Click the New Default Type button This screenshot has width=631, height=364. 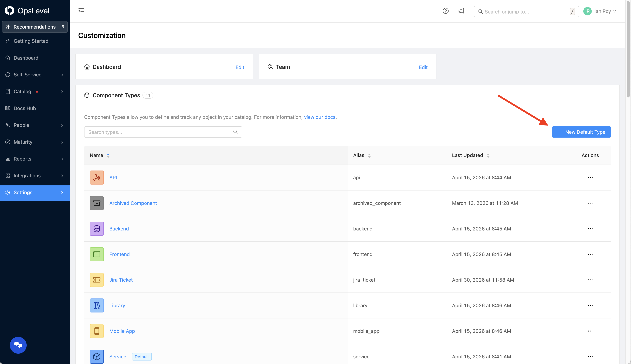click(581, 132)
